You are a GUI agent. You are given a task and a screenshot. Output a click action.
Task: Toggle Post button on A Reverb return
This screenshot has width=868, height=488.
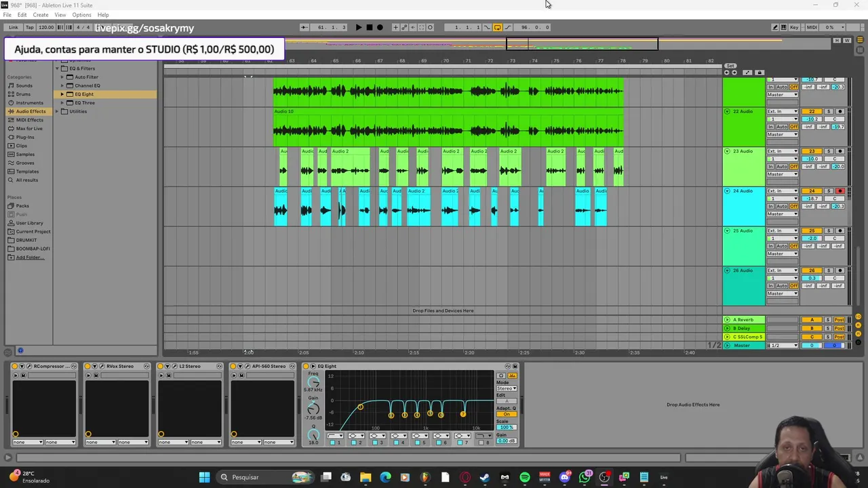pos(840,320)
